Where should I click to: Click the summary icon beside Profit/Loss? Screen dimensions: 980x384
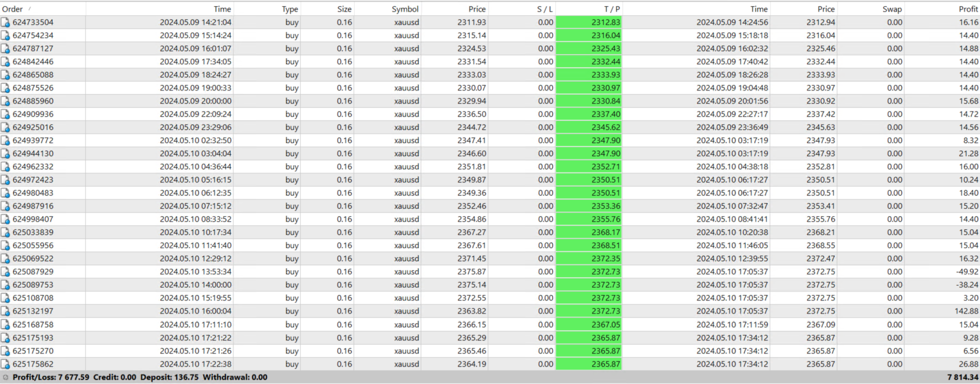point(6,377)
